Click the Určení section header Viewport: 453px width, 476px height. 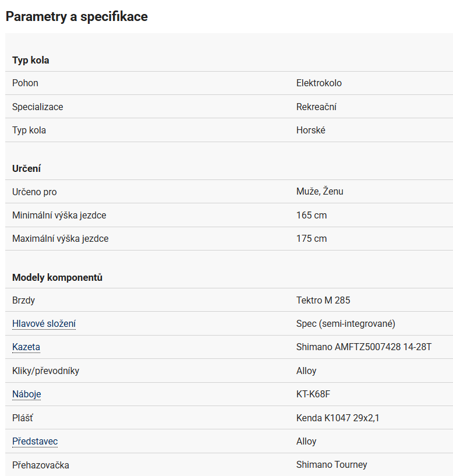(x=27, y=168)
